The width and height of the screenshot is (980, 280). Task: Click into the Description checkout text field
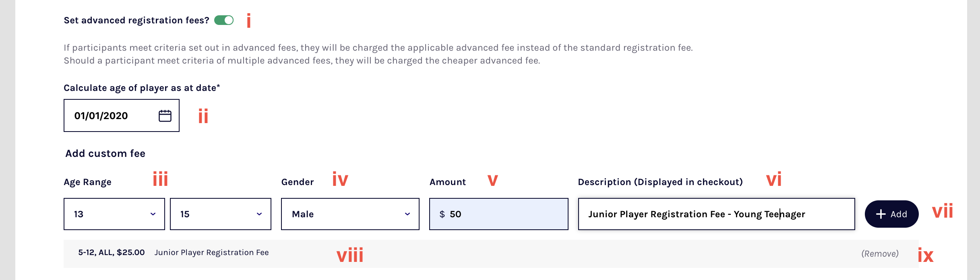[717, 214]
